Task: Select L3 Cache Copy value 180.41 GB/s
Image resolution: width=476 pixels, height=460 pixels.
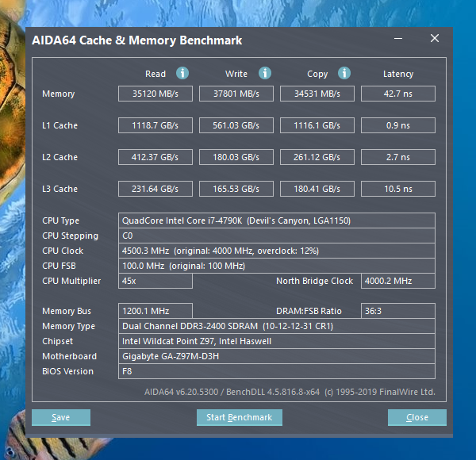Action: tap(317, 189)
